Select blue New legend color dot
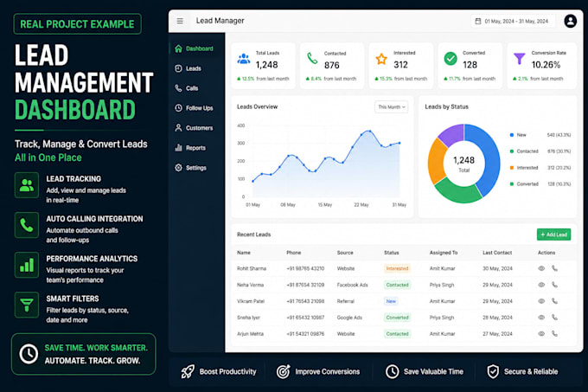This screenshot has height=392, width=588. [512, 135]
